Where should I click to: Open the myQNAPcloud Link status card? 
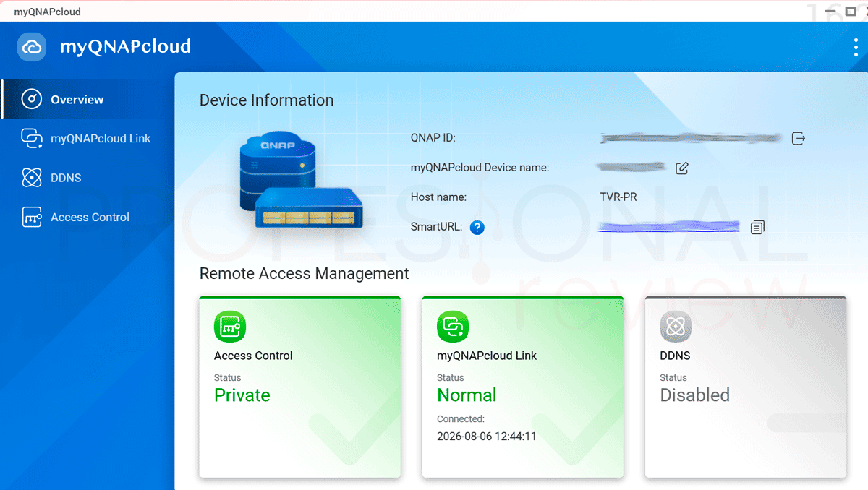point(522,387)
